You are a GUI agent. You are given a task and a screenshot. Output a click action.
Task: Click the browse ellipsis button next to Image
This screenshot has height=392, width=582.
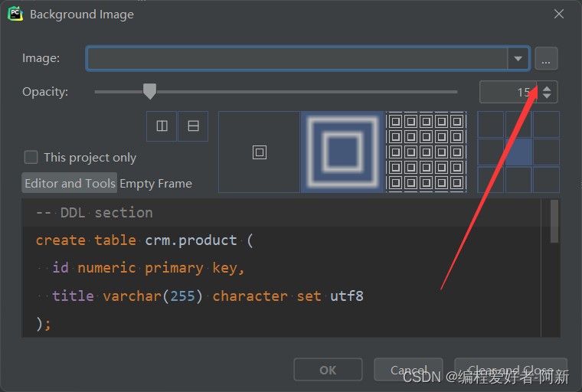546,58
